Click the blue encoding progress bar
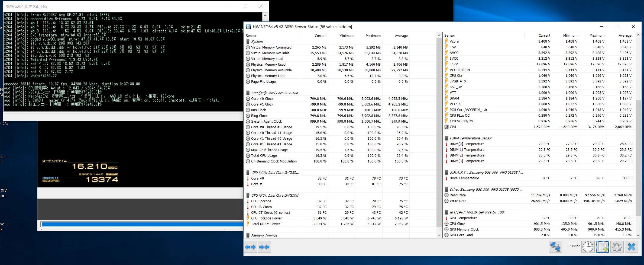Image resolution: width=644 pixels, height=265 pixels. tap(142, 224)
